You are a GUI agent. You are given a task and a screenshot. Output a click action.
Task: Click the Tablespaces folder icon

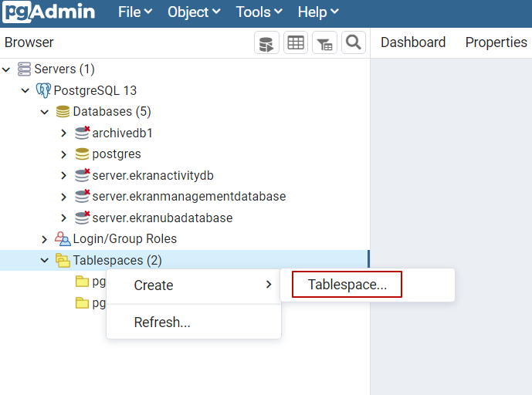pos(63,261)
